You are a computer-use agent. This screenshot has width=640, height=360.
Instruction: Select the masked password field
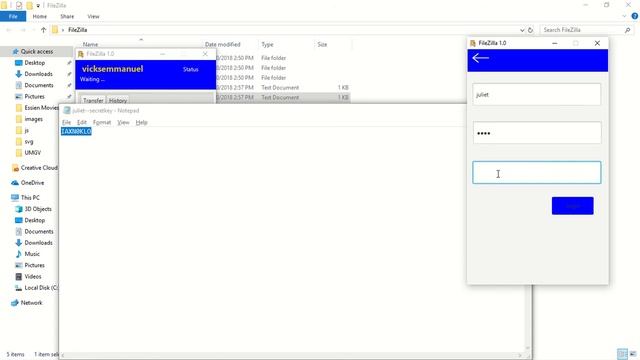tap(536, 133)
